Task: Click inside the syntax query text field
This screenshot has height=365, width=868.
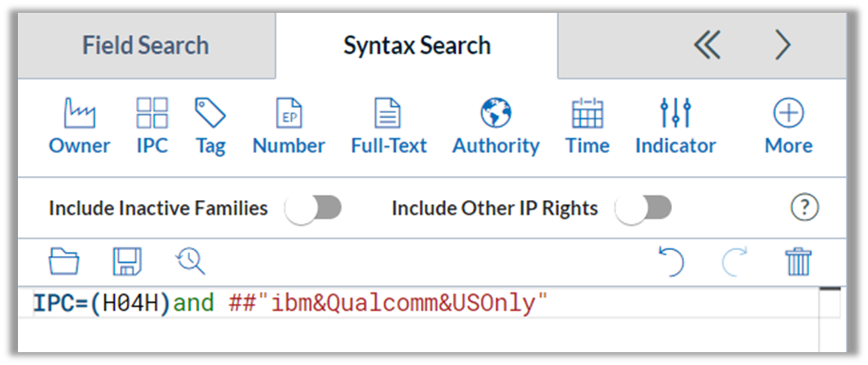Action: click(x=428, y=304)
